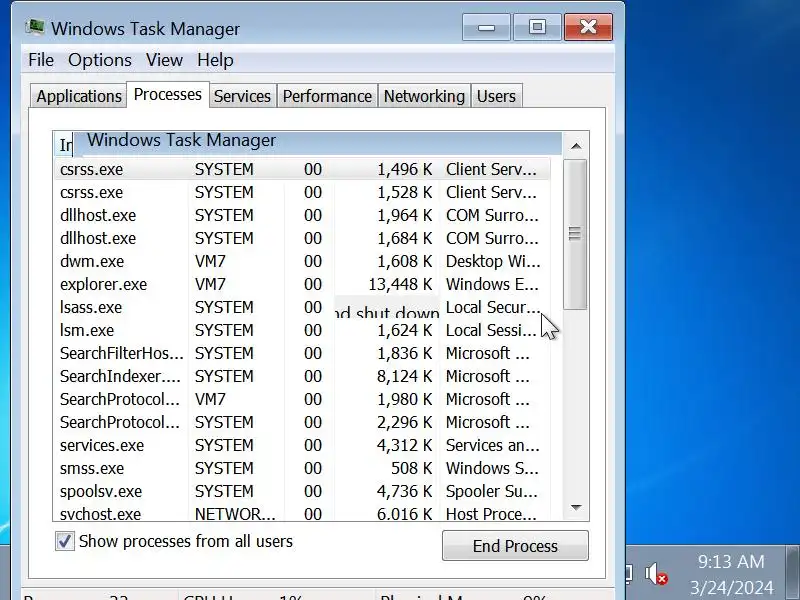
Task: Switch to the Users tab
Action: [496, 96]
